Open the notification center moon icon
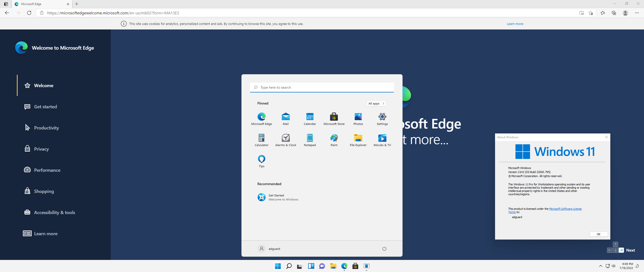 pos(637,266)
